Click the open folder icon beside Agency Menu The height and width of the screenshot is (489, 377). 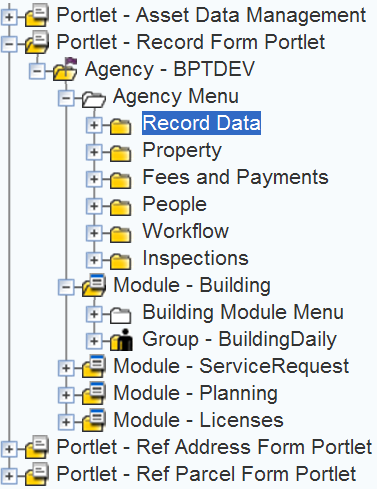point(94,98)
